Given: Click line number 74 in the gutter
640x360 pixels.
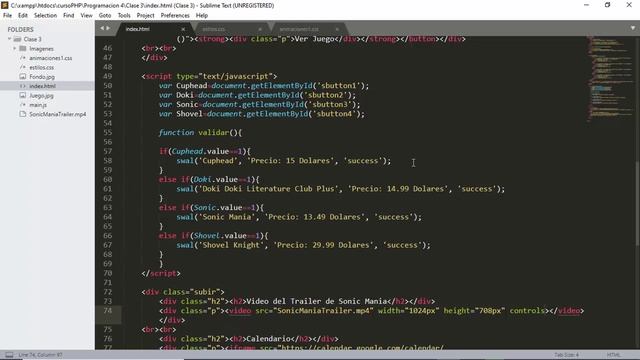Looking at the screenshot, I should 107,311.
